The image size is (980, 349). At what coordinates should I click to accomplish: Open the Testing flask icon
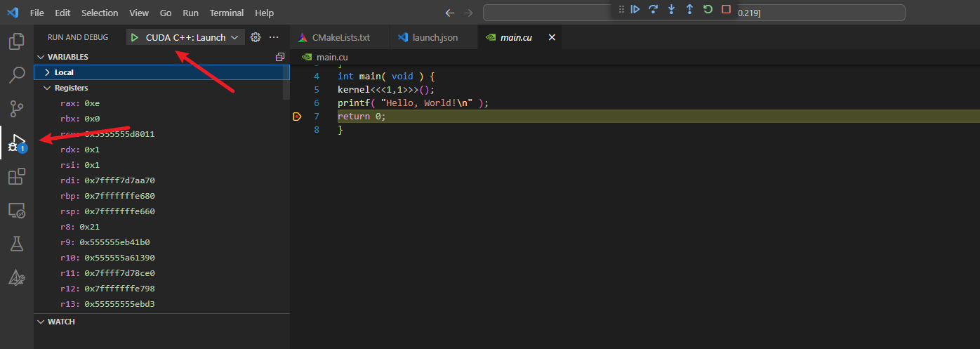[x=16, y=244]
